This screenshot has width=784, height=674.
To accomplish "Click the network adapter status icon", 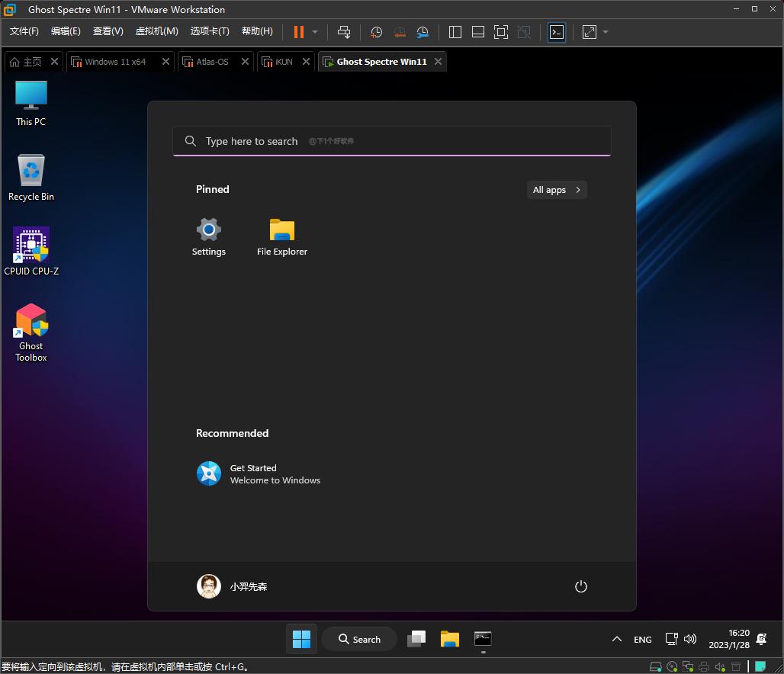I will click(x=687, y=666).
